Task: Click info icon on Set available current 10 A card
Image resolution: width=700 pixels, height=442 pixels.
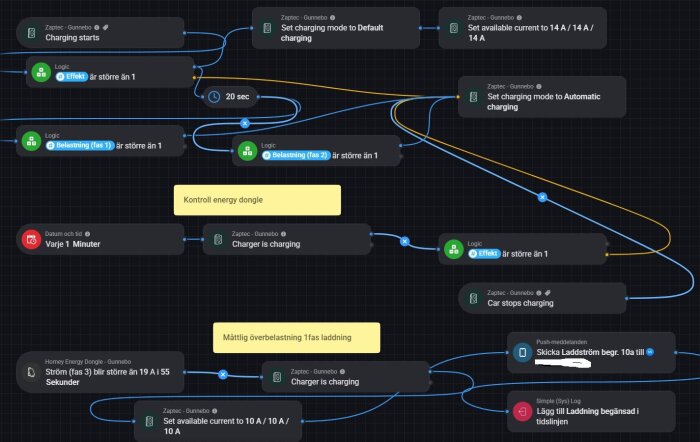Action: [214, 411]
